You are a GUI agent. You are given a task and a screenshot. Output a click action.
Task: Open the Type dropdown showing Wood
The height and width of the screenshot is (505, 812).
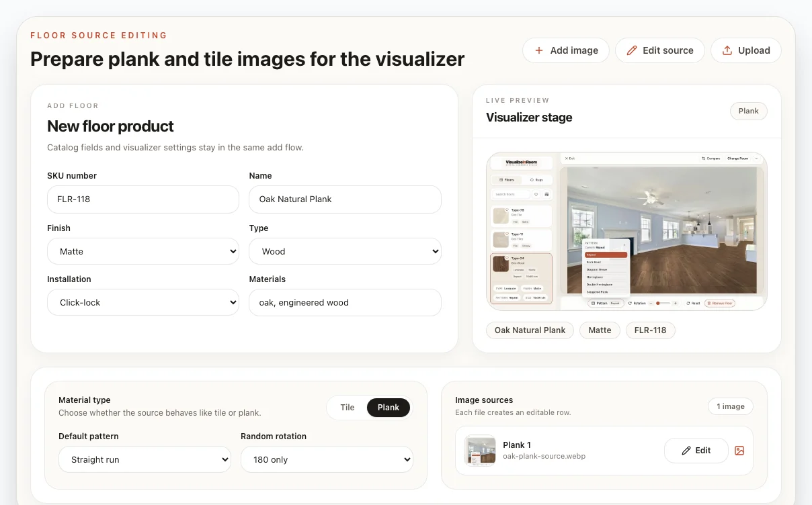(x=346, y=251)
